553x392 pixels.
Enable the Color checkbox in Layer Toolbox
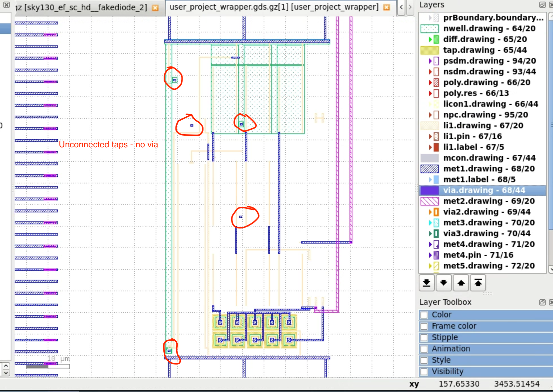(x=424, y=315)
